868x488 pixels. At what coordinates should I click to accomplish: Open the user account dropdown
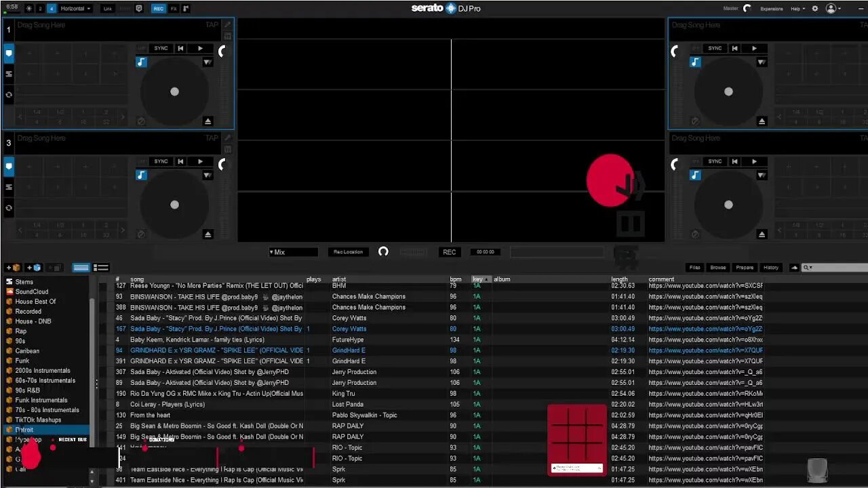835,9
